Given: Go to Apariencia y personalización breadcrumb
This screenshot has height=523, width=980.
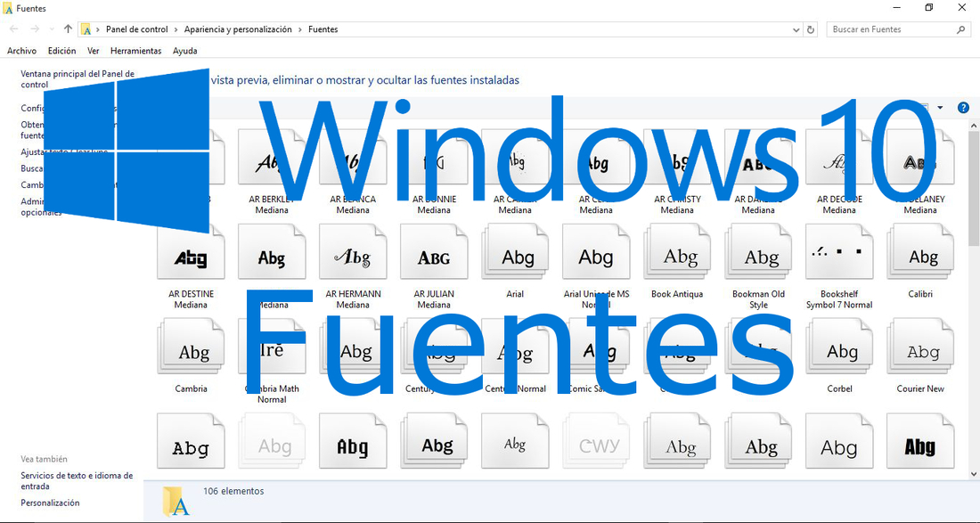Looking at the screenshot, I should (238, 29).
